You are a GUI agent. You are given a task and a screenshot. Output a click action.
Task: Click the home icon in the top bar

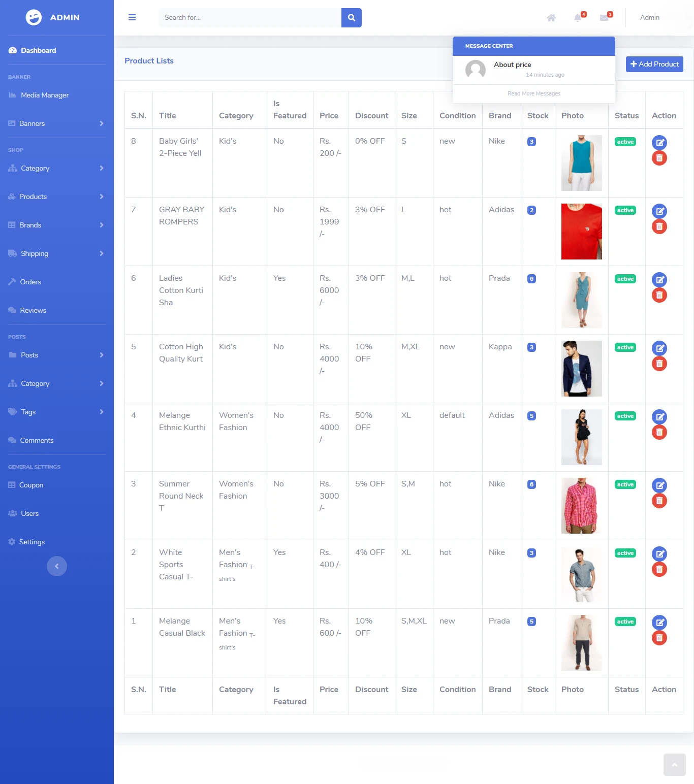click(551, 17)
